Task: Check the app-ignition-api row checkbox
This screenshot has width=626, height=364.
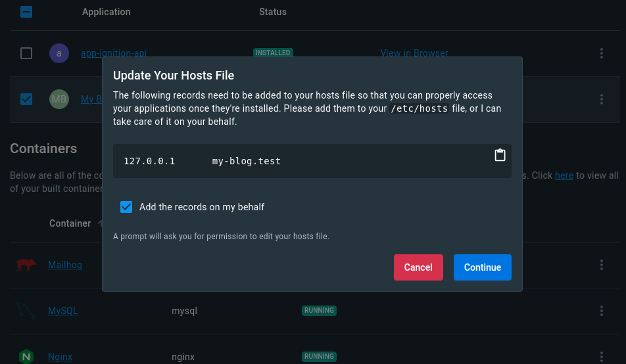Action: [26, 53]
